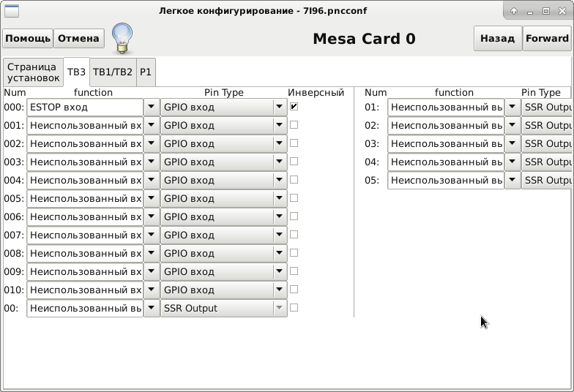Image resolution: width=574 pixels, height=392 pixels.
Task: Open GPIO вход pin type dropdown for 000
Action: click(x=224, y=107)
